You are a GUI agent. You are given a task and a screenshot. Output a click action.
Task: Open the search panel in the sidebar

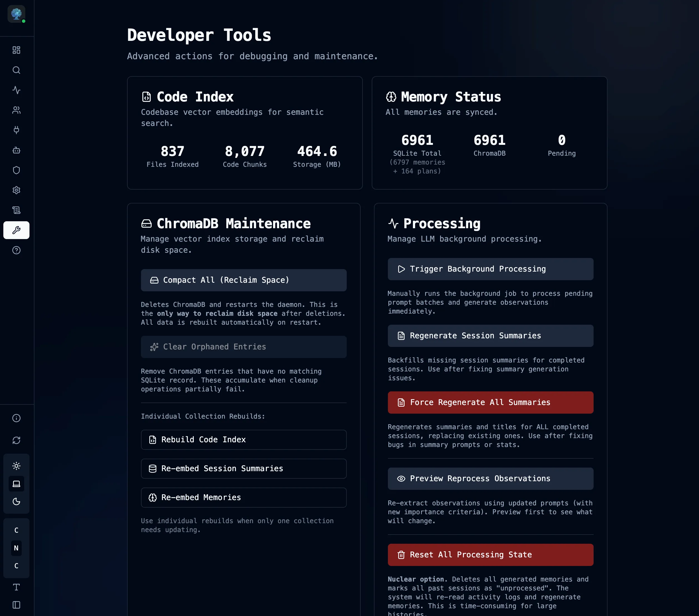pyautogui.click(x=16, y=70)
